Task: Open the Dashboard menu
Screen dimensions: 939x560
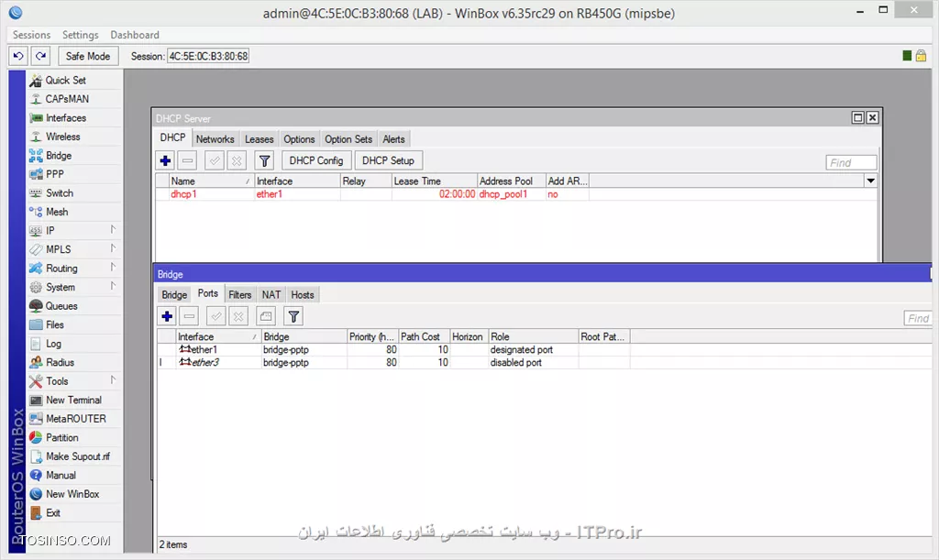Action: click(135, 35)
